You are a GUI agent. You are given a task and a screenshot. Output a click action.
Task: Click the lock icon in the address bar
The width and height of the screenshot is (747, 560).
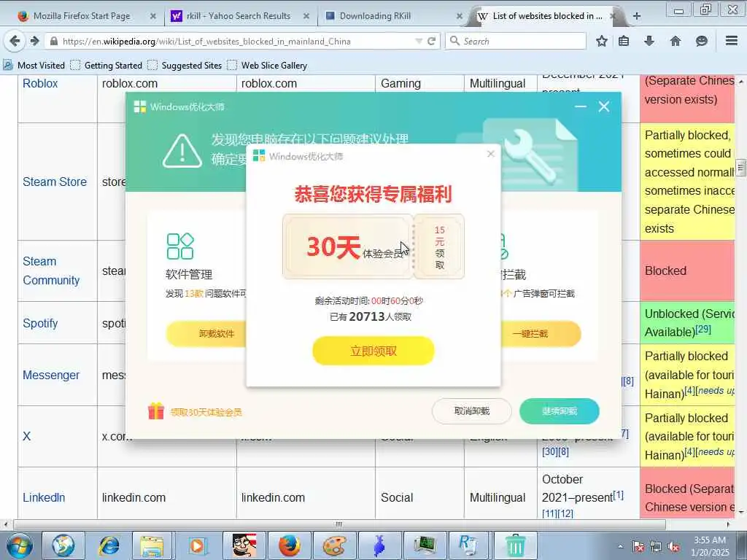tap(54, 42)
